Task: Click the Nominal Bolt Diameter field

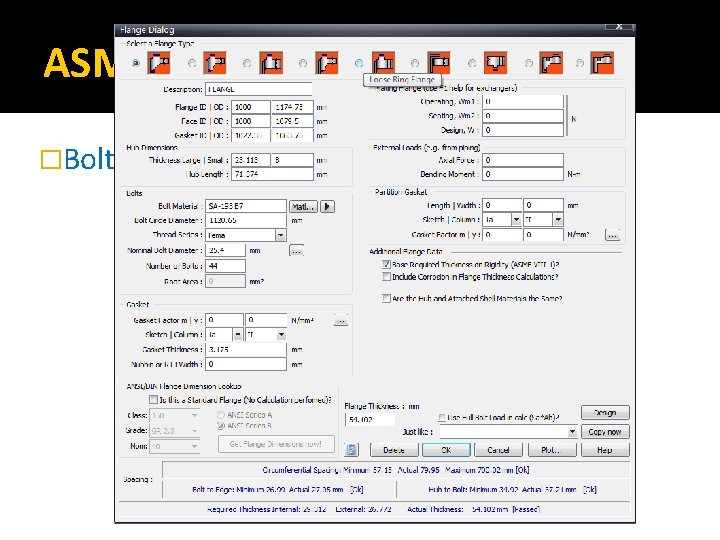Action: pos(225,250)
